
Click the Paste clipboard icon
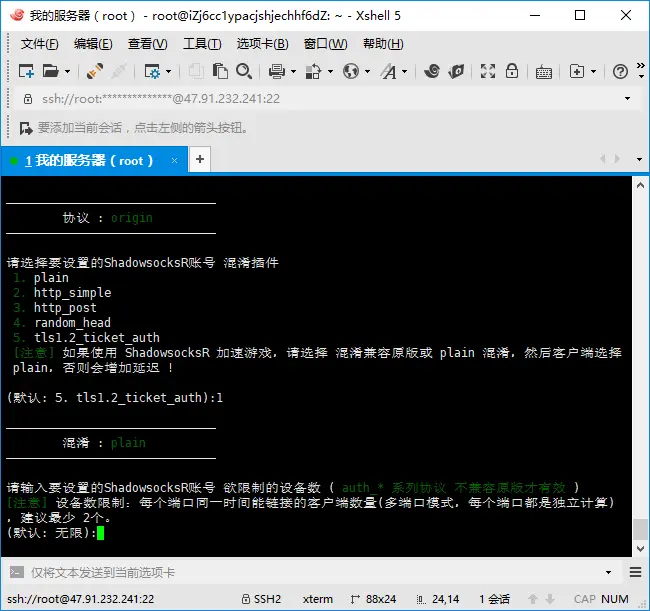(x=220, y=71)
